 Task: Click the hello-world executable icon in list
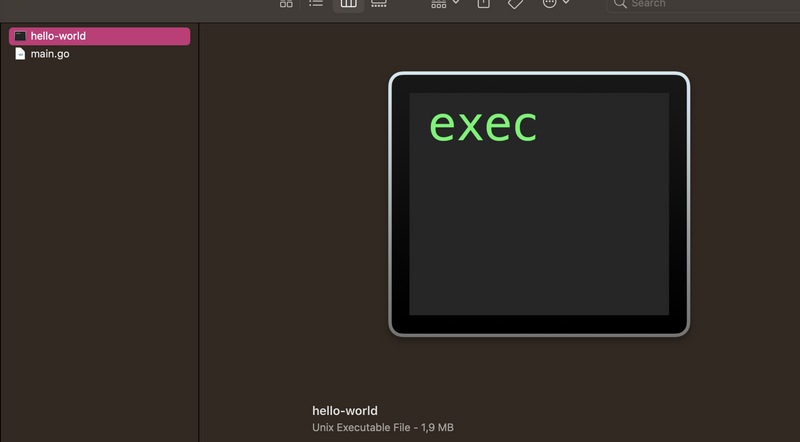click(20, 36)
